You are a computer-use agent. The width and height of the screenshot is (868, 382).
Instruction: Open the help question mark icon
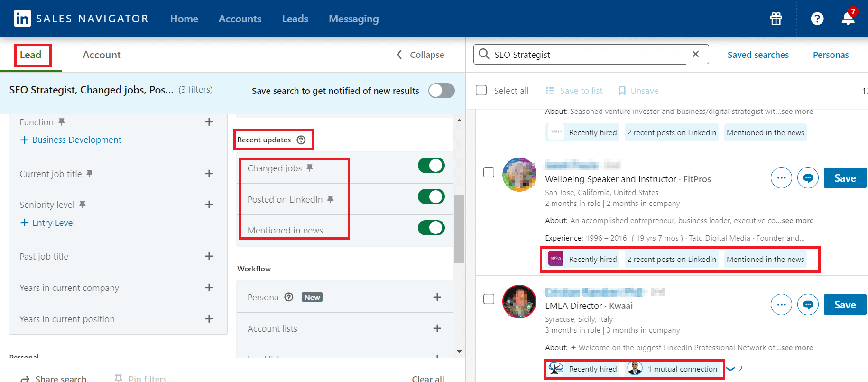[x=817, y=19]
